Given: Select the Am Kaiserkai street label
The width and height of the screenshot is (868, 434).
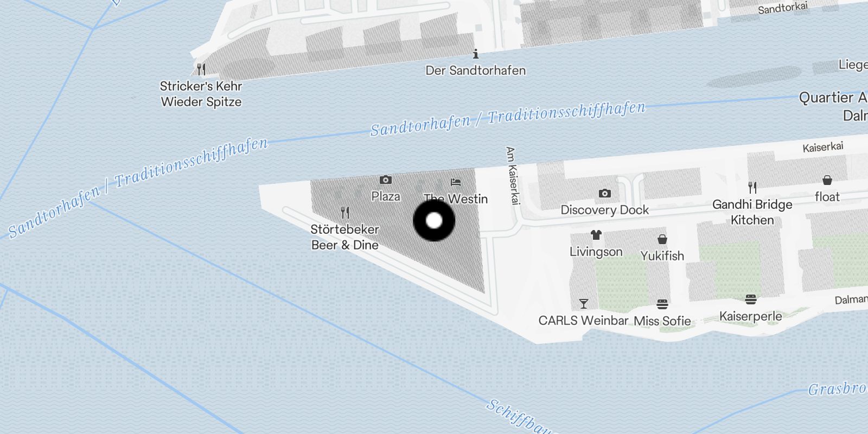Looking at the screenshot, I should tap(510, 175).
